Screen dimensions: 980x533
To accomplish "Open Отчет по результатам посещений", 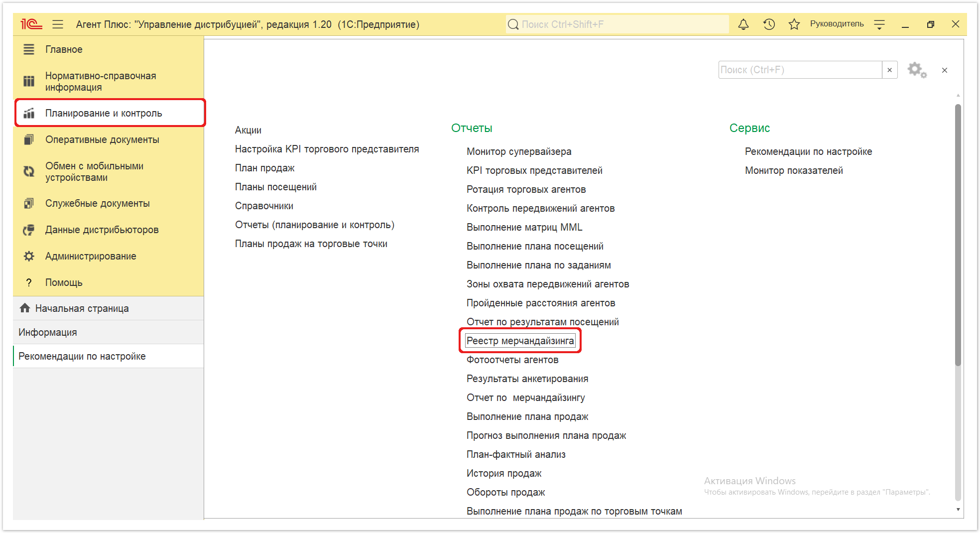I will 542,322.
